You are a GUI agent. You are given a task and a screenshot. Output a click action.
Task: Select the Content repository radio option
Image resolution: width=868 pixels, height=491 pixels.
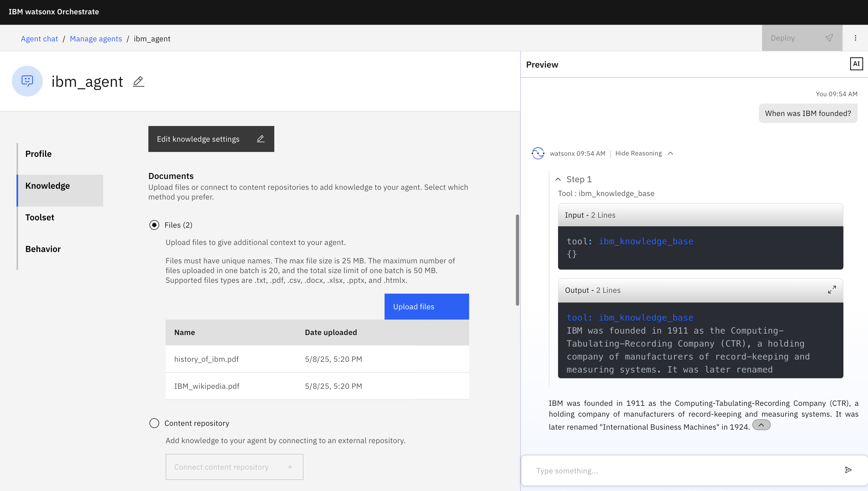[x=154, y=423]
